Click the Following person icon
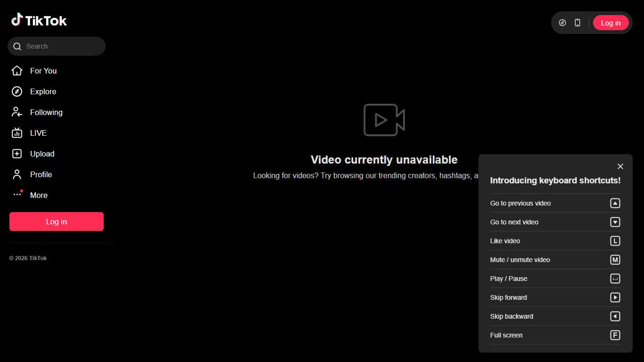 click(17, 112)
